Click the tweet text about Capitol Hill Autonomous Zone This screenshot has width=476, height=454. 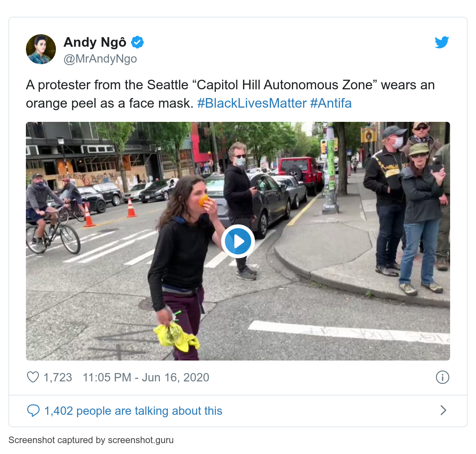coord(230,94)
